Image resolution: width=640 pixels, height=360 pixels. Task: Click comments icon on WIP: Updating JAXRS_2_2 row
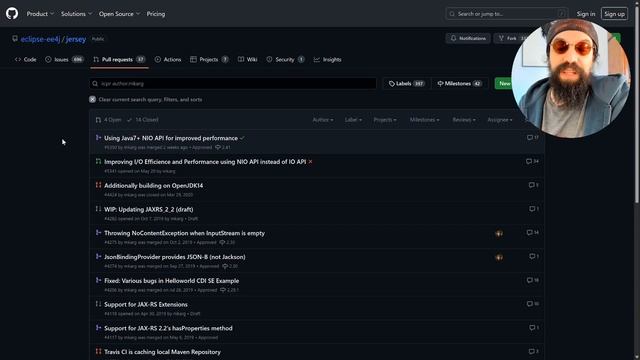(x=534, y=209)
